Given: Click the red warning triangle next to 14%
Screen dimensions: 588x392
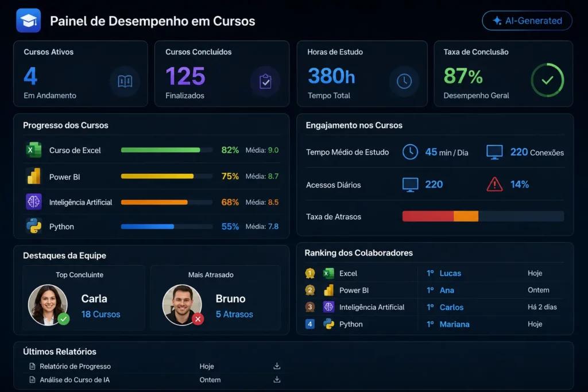Looking at the screenshot, I should [x=494, y=184].
